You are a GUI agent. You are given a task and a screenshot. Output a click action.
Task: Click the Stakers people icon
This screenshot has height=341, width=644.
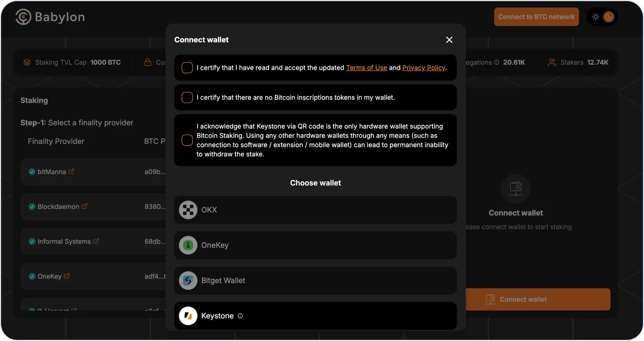[552, 62]
